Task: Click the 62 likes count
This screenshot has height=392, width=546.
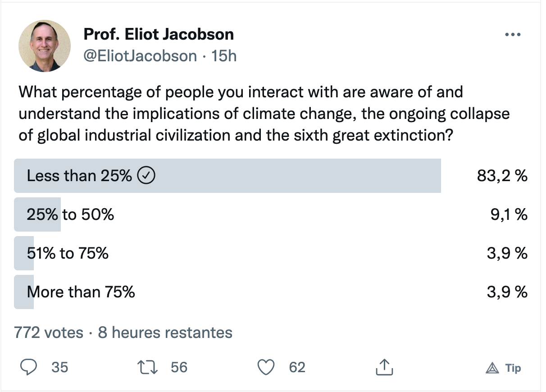Action: point(297,368)
